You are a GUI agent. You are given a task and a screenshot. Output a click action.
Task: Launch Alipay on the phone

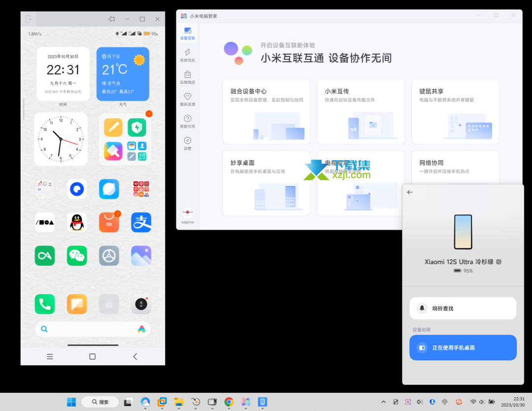click(141, 222)
